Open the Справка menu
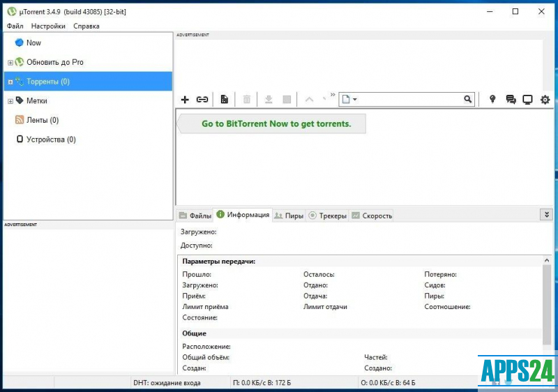The image size is (558, 392). click(x=86, y=26)
